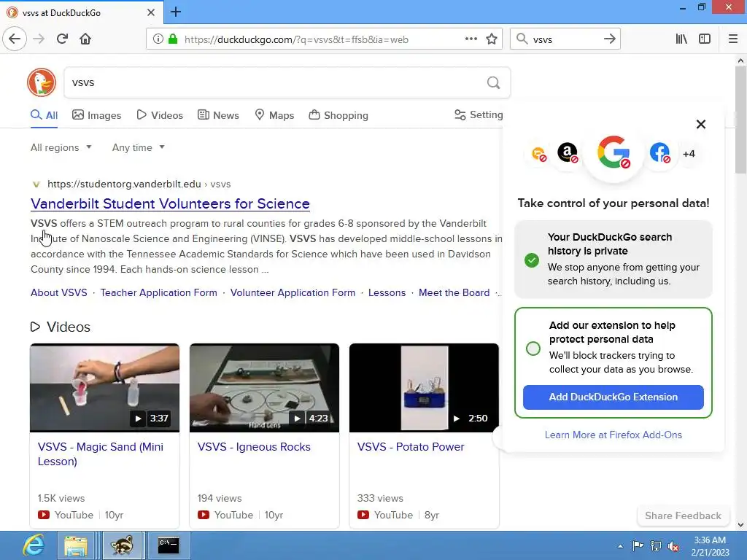Viewport: 747px width, 560px height.
Task: Open the Teacher Application Form link
Action: pos(158,292)
